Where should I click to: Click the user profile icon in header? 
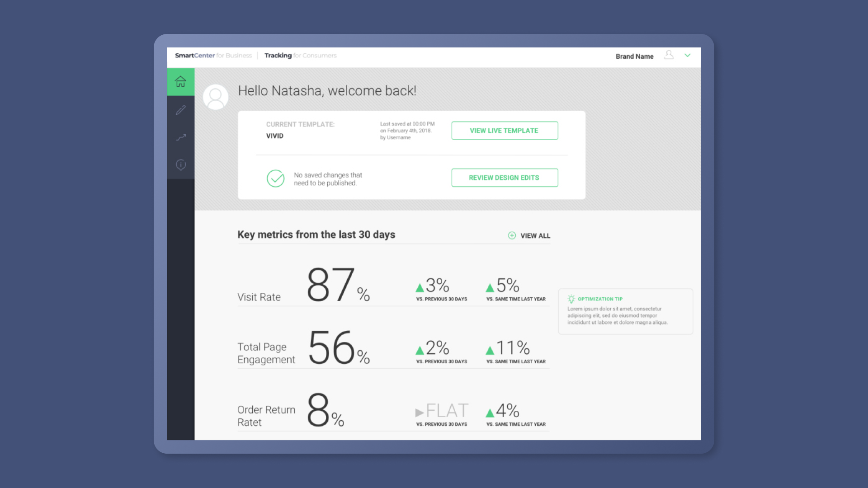pos(669,55)
